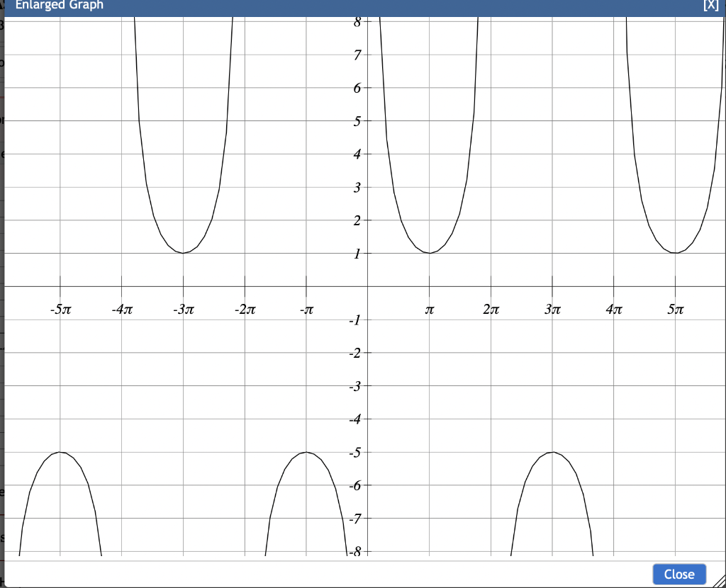Screen dimensions: 726x588
Task: Select the -2π tick mark label
Action: [x=244, y=310]
